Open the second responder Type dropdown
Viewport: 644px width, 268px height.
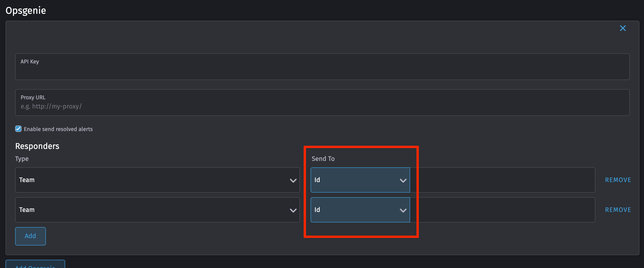158,210
